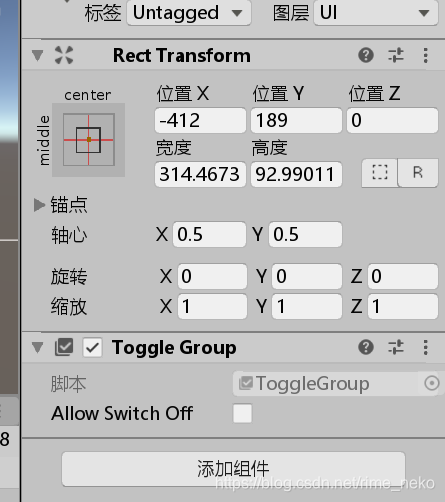Click the Allow Switch Off label
This screenshot has width=445, height=502.
click(x=122, y=413)
